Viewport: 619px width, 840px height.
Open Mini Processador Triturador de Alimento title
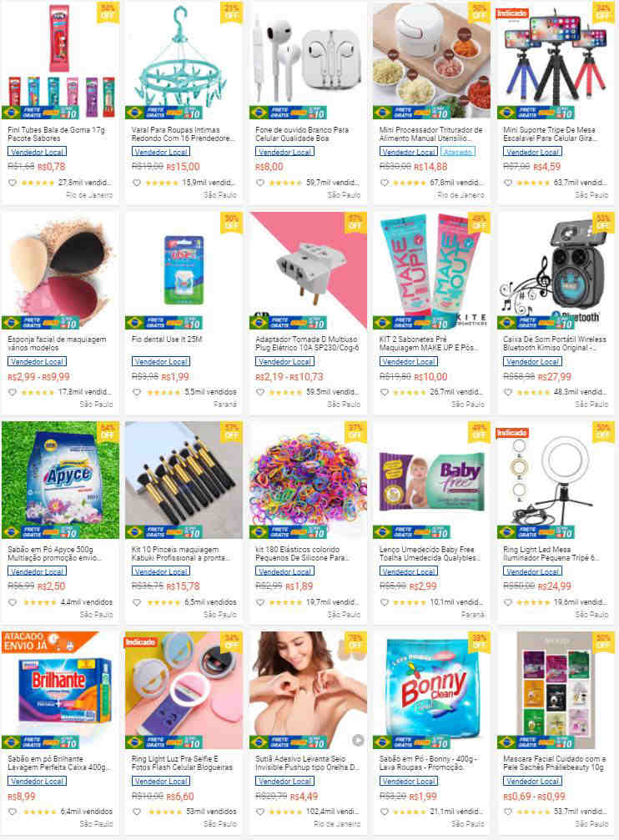(x=431, y=134)
